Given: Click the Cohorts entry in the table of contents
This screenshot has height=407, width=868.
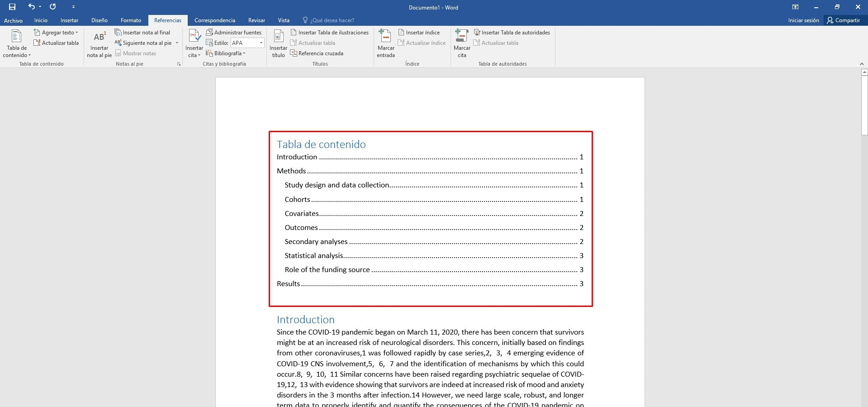Looking at the screenshot, I should (x=434, y=200).
